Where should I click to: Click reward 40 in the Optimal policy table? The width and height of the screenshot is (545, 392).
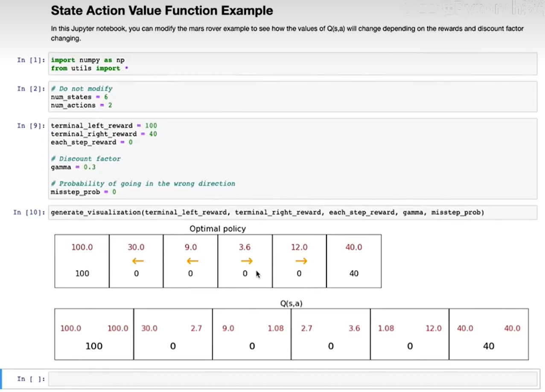click(354, 274)
